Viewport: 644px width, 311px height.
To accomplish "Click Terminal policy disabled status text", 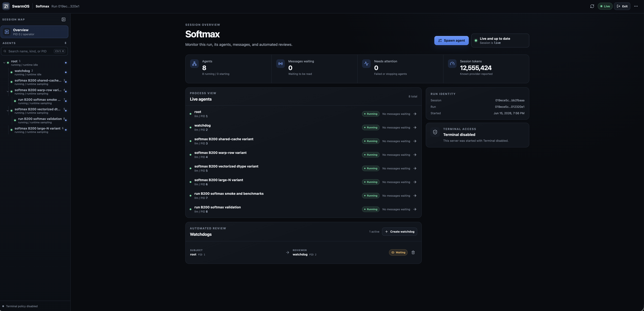I will pyautogui.click(x=22, y=306).
